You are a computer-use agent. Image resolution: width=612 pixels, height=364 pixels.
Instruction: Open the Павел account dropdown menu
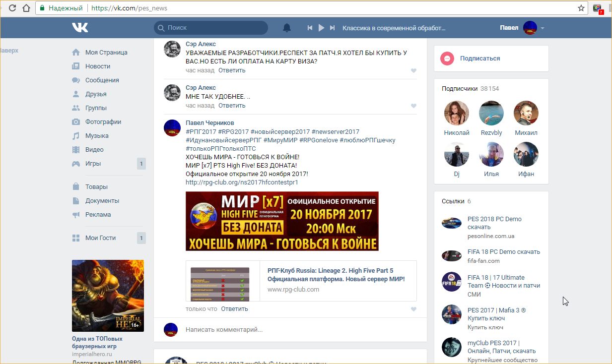pos(522,28)
